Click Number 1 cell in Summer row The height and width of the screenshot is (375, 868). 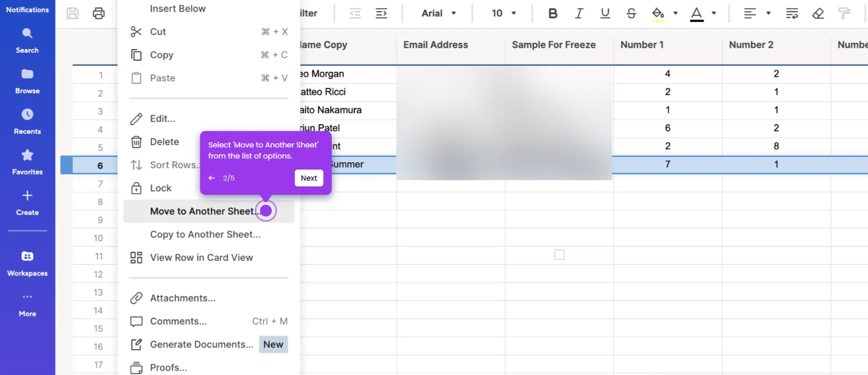668,164
